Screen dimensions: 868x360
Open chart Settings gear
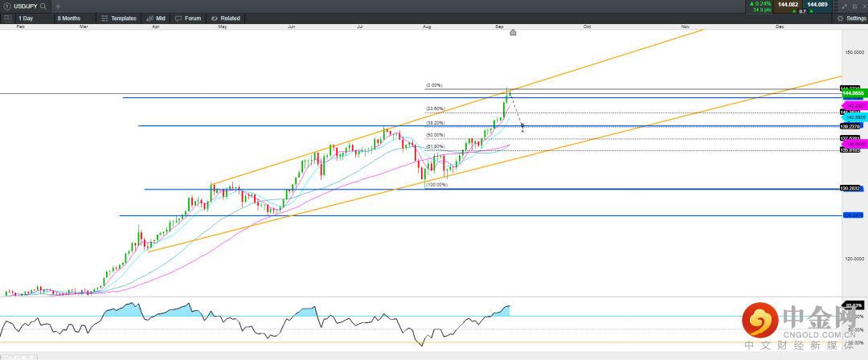coord(851,18)
